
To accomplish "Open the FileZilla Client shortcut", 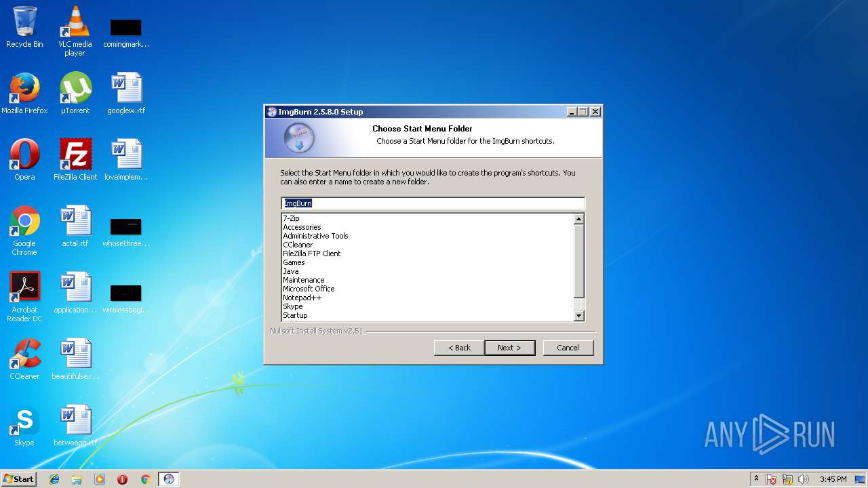I will 75,160.
